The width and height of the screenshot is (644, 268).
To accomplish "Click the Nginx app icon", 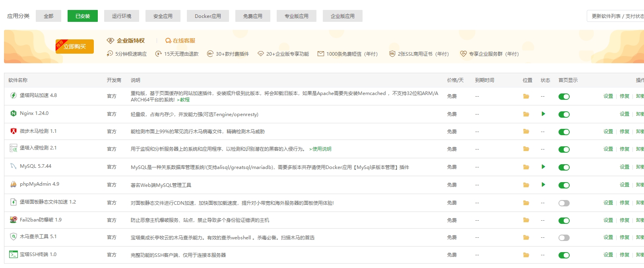I will [14, 113].
